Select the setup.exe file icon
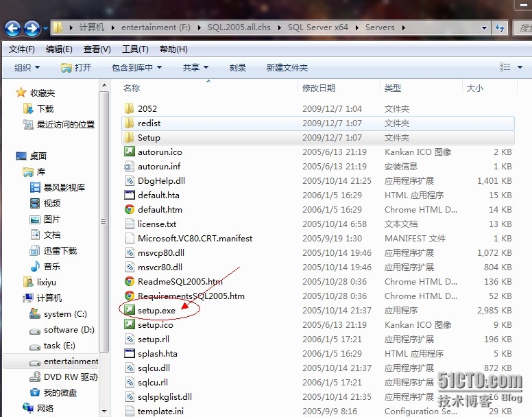 130,310
